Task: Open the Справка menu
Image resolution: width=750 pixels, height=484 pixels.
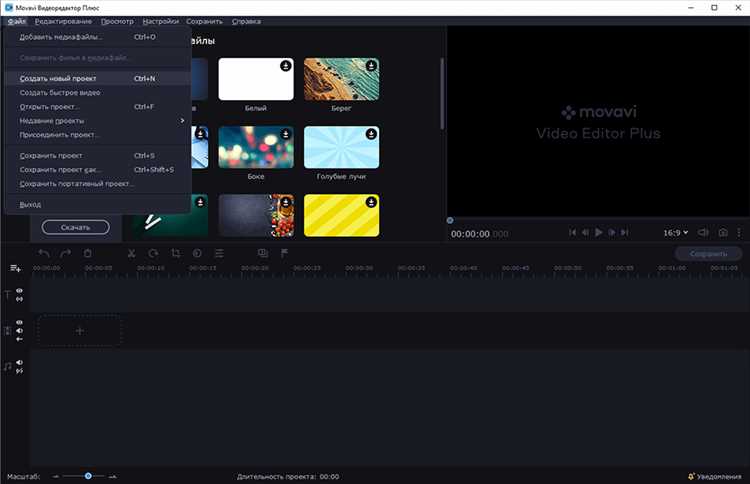Action: pyautogui.click(x=246, y=22)
